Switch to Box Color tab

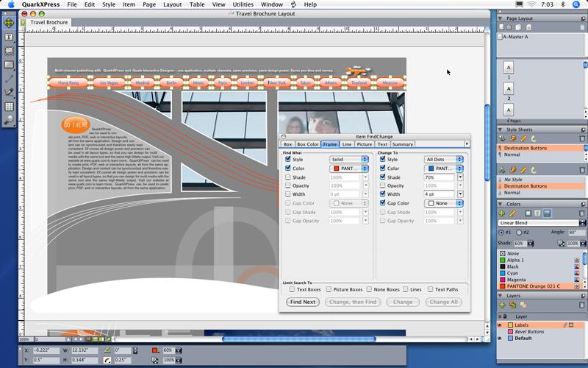click(x=307, y=144)
